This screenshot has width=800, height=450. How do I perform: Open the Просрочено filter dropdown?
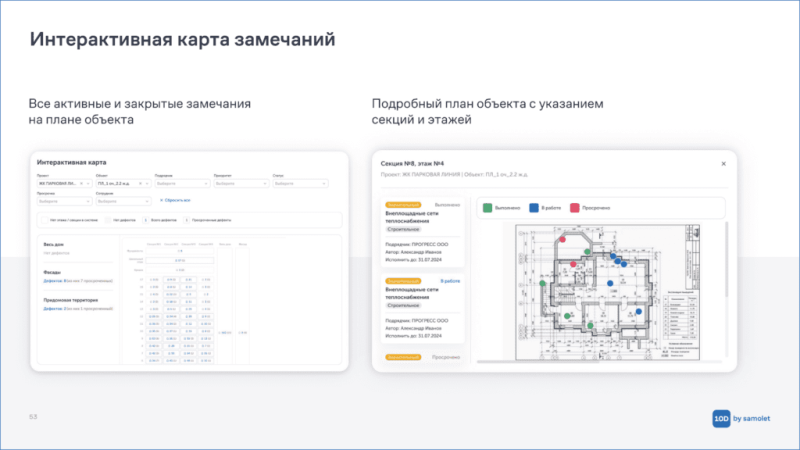[64, 202]
